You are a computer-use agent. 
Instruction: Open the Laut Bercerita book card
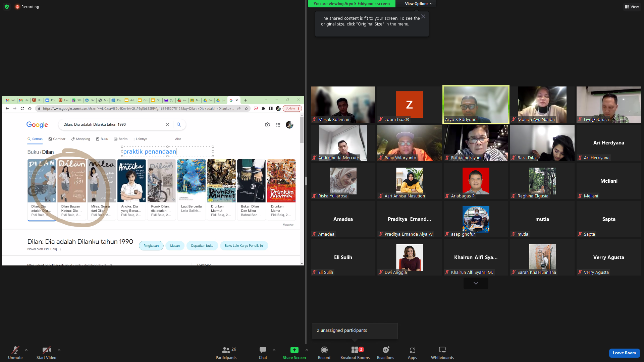[x=191, y=189]
